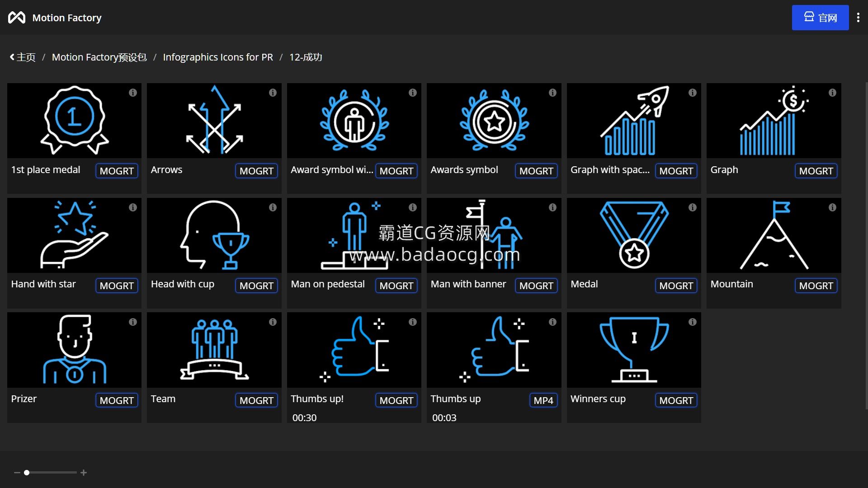Click the Motion Factory title text
This screenshot has height=488, width=868.
click(x=67, y=18)
